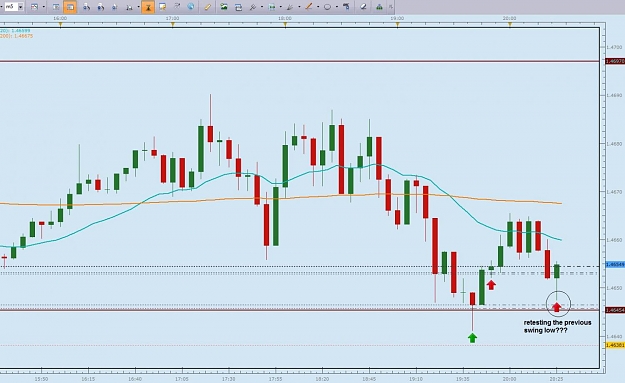This screenshot has height=383, width=625.
Task: Open the m5 timeframe combo box
Action: click(13, 7)
